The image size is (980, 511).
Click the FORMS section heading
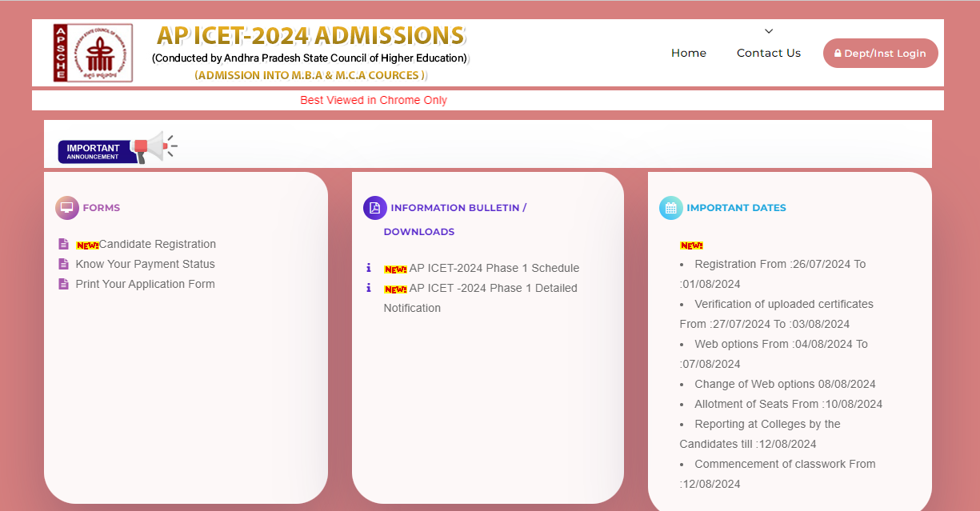click(x=102, y=208)
